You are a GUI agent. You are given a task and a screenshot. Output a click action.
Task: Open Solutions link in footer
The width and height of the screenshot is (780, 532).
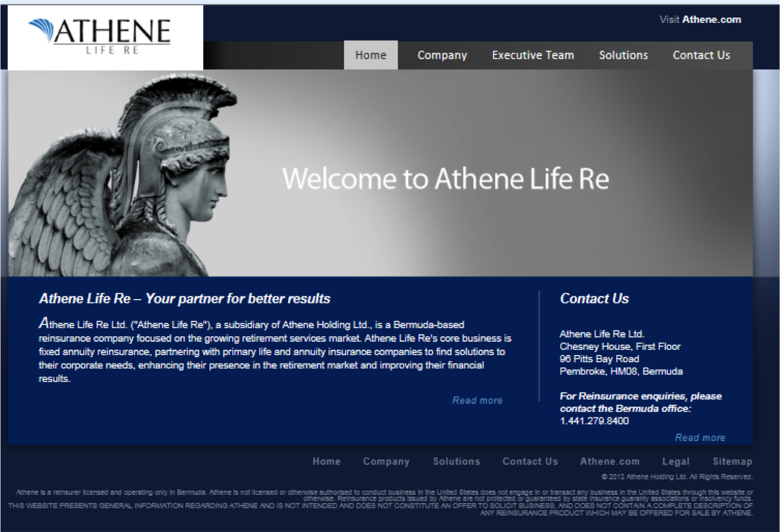click(x=457, y=461)
